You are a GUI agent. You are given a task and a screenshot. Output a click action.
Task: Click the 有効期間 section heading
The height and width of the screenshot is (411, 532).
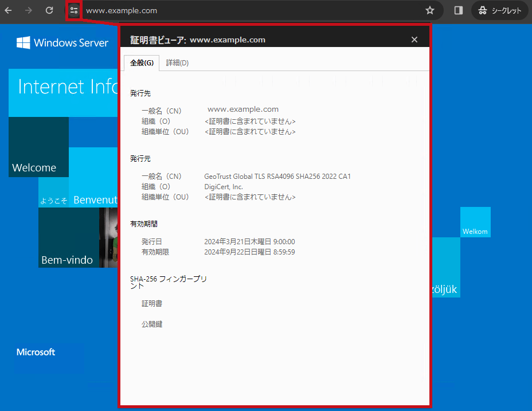click(144, 224)
